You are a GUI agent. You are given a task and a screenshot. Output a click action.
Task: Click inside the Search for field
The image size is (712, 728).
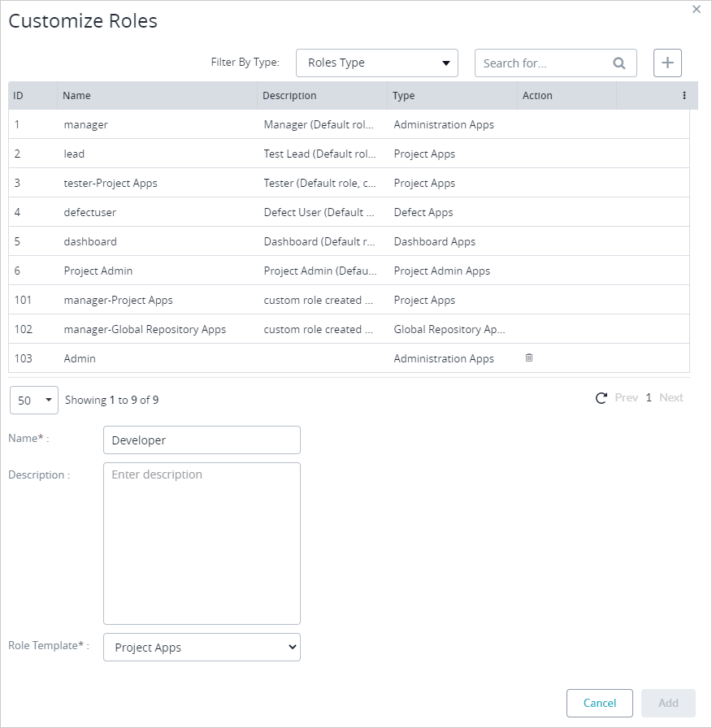click(x=541, y=63)
